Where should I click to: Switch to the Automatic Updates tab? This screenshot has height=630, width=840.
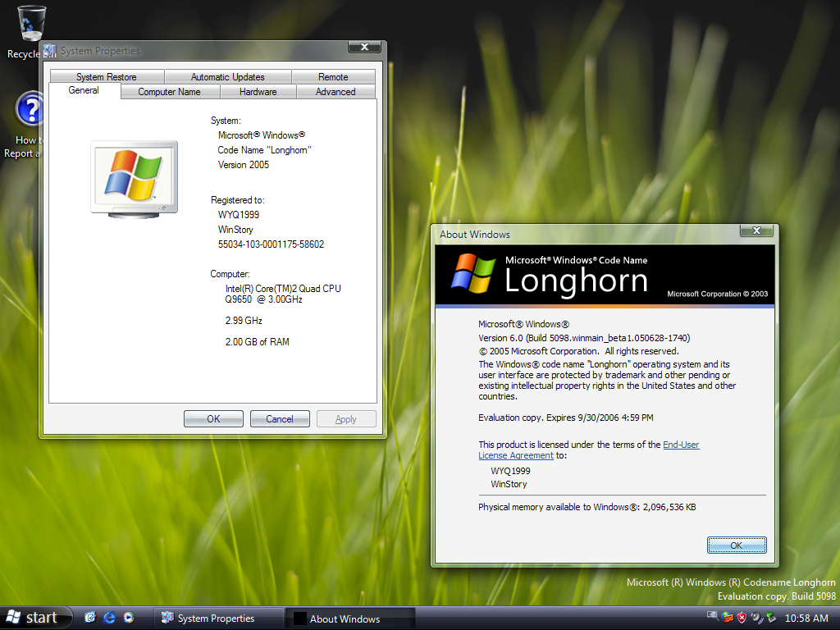click(x=228, y=76)
